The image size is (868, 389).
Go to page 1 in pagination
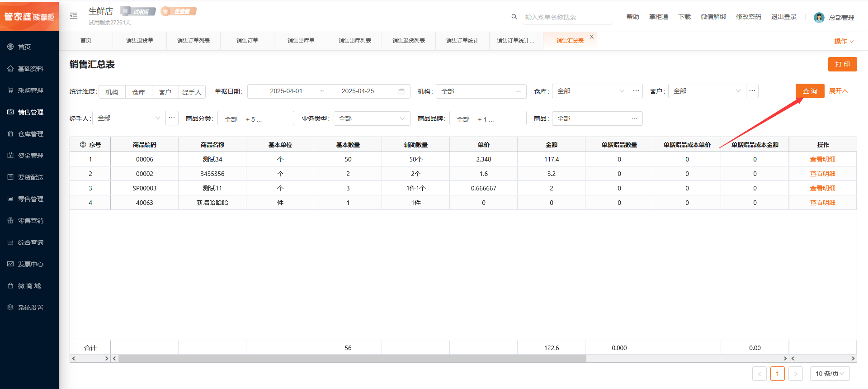click(778, 374)
